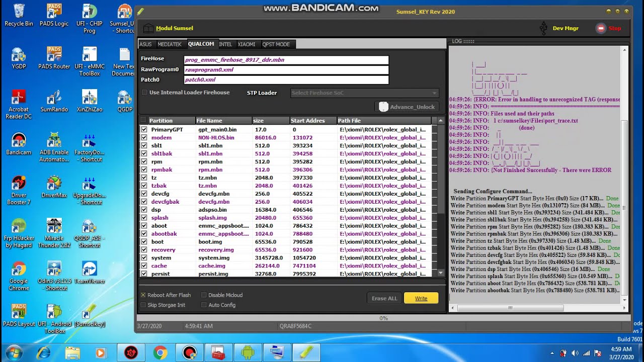
Task: Uncheck the modem partition checkbox
Action: coord(144,137)
